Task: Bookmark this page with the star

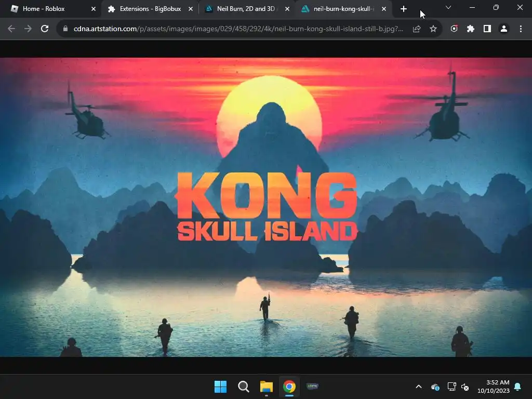Action: coord(433,29)
